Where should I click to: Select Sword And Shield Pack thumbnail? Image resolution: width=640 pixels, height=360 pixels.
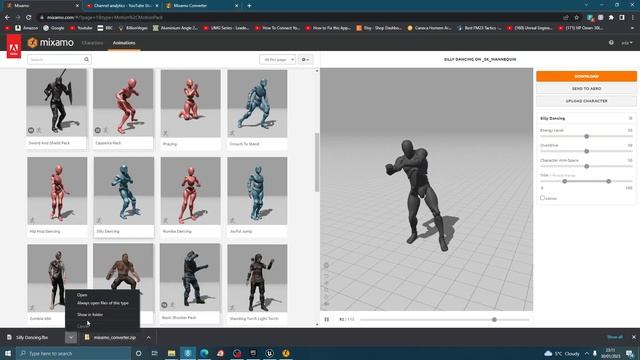pyautogui.click(x=57, y=102)
